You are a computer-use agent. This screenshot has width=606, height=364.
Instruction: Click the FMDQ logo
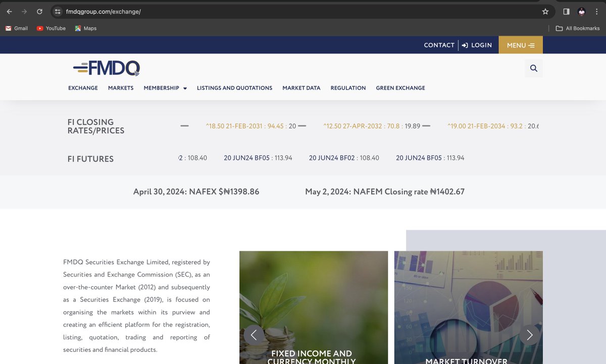click(x=107, y=68)
